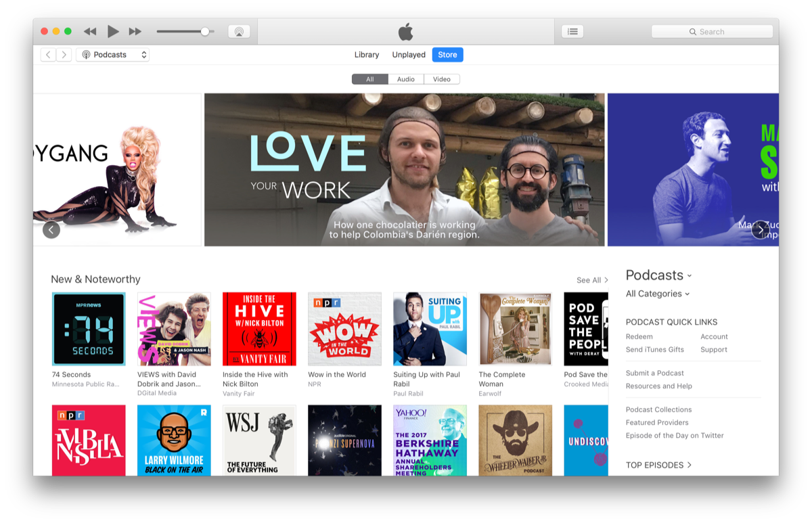
Task: Click the Rewind playback icon
Action: (89, 31)
